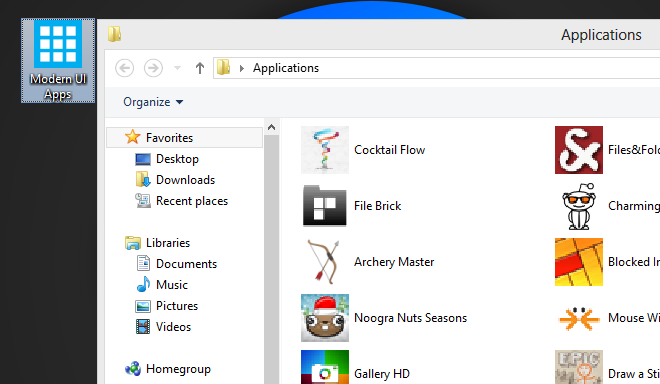Screen dimensions: 660x384
Task: Click the folder icon in the address bar
Action: (223, 67)
